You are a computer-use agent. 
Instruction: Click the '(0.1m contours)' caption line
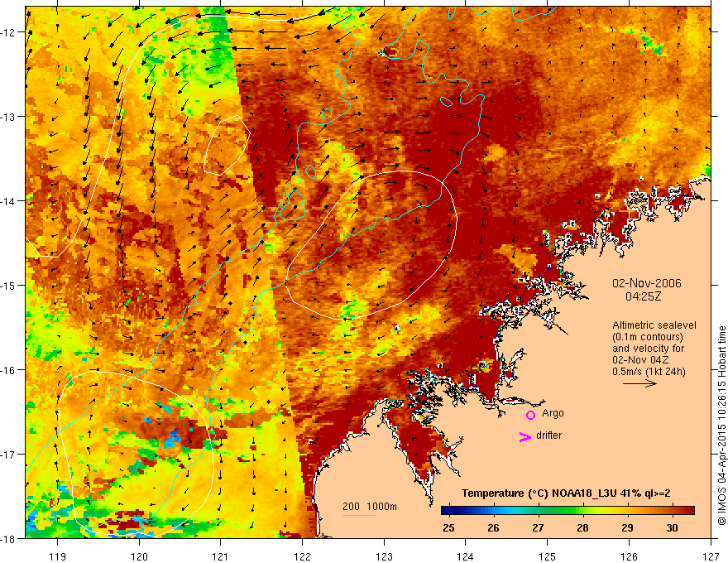(648, 337)
